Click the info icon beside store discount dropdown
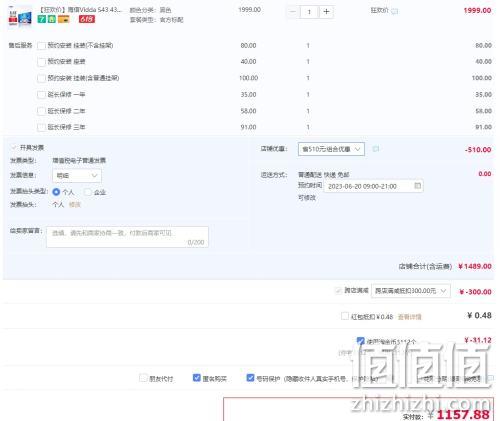The image size is (500, 421). [376, 149]
